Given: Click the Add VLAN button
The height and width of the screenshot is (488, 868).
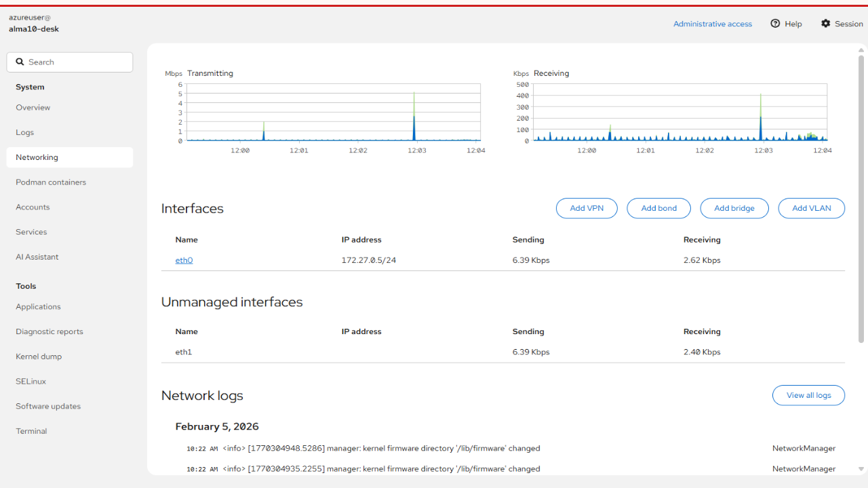Looking at the screenshot, I should [812, 208].
